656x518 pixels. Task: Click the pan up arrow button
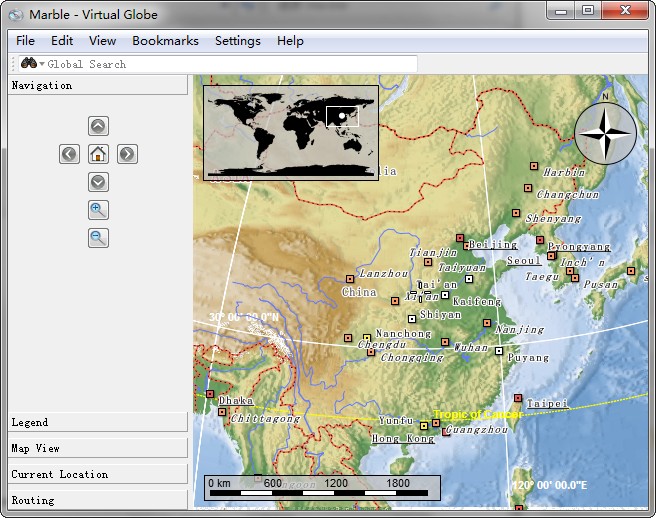coord(98,126)
